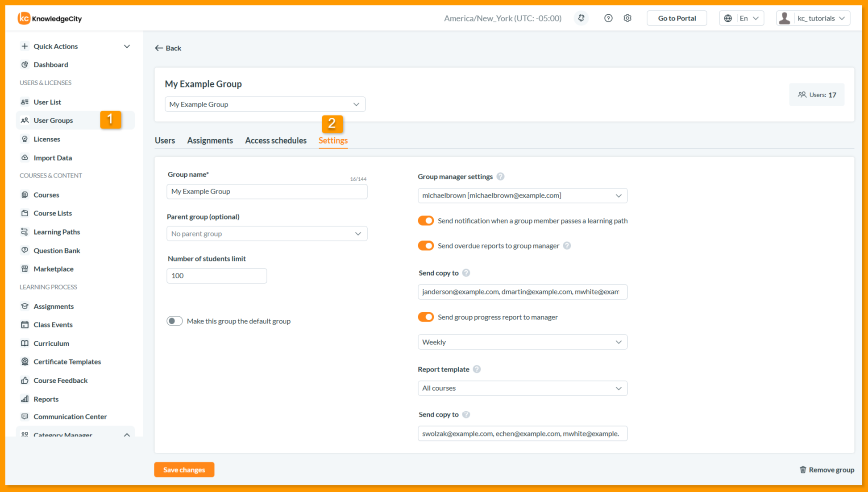Click help icon beside Report template
868x492 pixels.
pyautogui.click(x=477, y=369)
